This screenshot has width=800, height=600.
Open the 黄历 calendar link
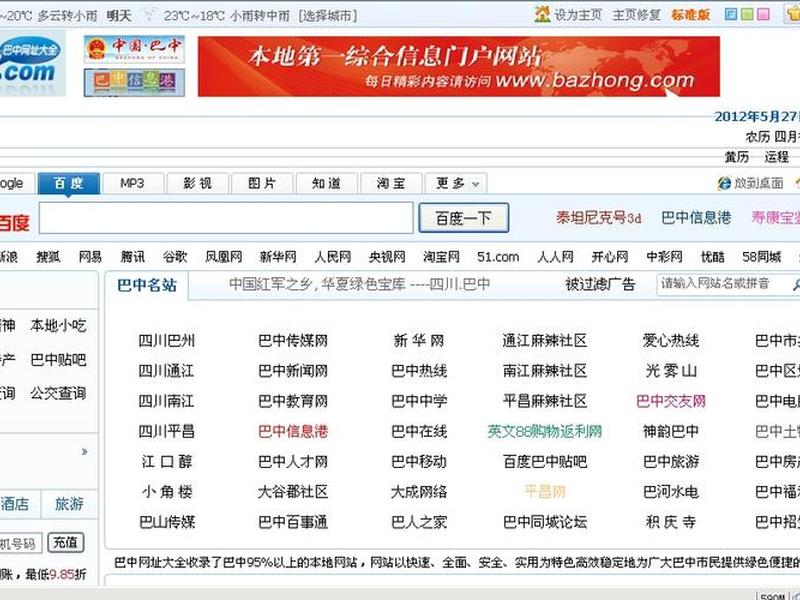737,157
